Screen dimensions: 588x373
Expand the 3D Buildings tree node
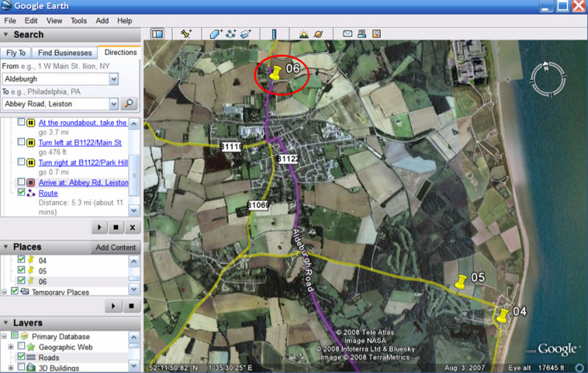click(x=10, y=367)
